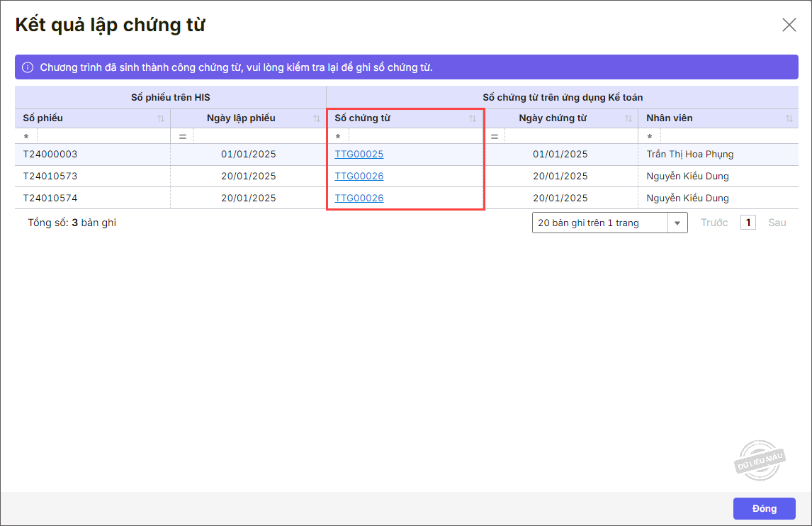
Task: Open TTG00026 link for slip T24010574
Action: point(359,198)
